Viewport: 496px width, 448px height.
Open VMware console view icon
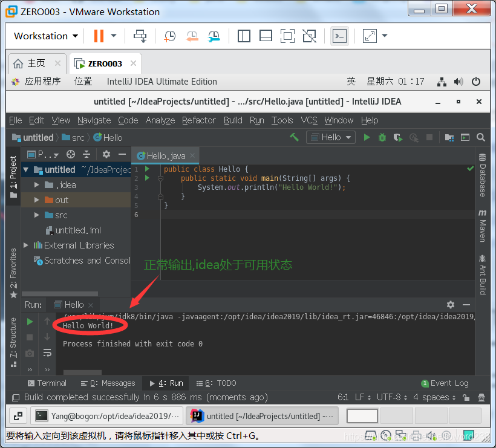coord(339,36)
